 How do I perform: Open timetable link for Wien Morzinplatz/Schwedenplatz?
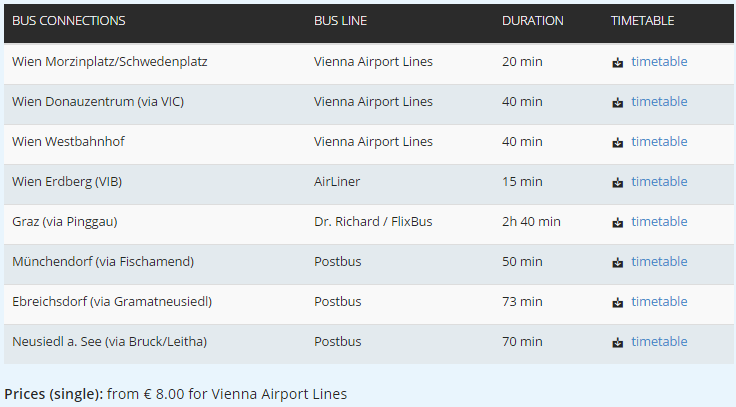tap(659, 61)
